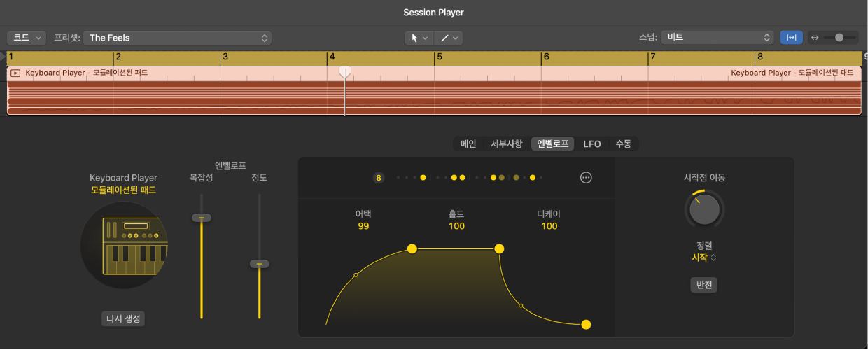Click the 복잡성 slider handle
The width and height of the screenshot is (868, 350).
point(202,218)
